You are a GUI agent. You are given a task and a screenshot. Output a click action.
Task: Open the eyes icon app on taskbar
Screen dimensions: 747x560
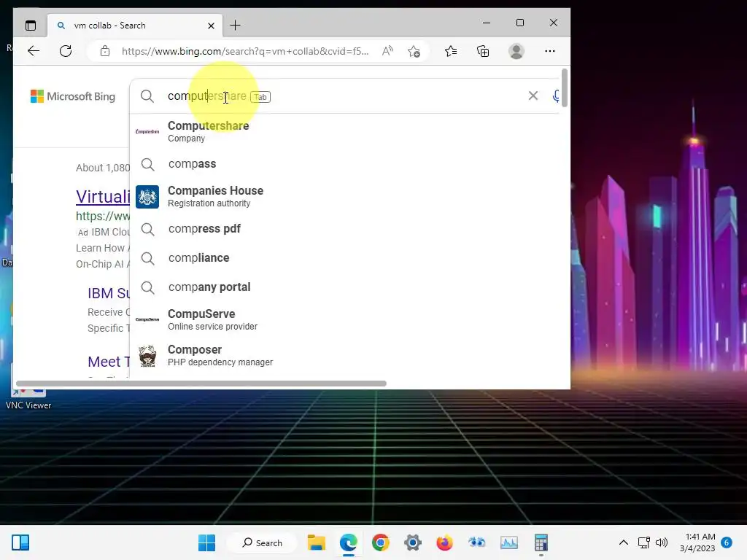coord(476,542)
